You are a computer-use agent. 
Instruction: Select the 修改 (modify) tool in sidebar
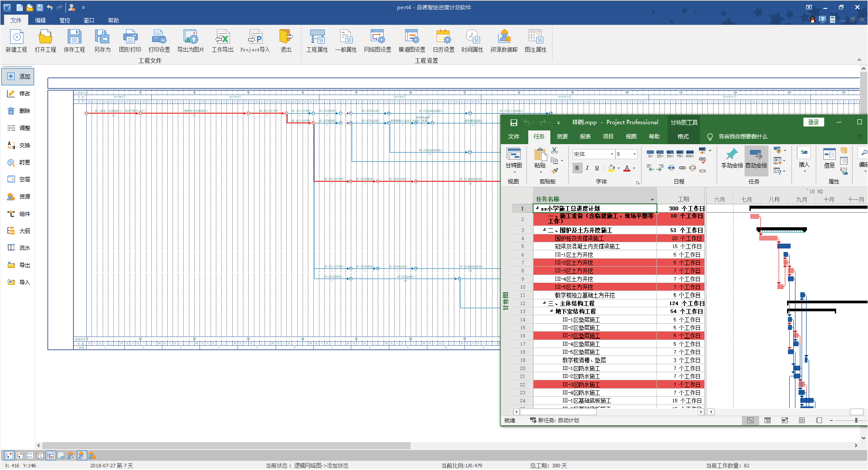tap(18, 94)
